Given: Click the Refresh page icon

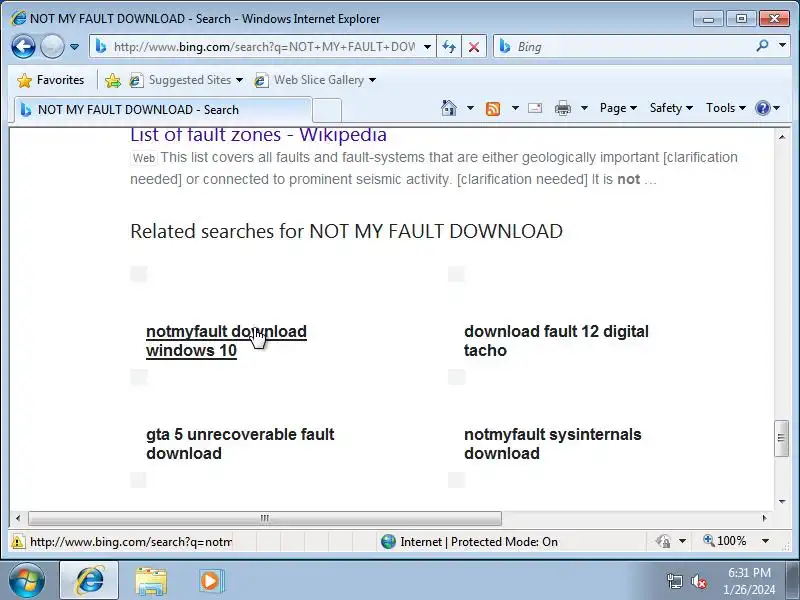Looking at the screenshot, I should 449,47.
